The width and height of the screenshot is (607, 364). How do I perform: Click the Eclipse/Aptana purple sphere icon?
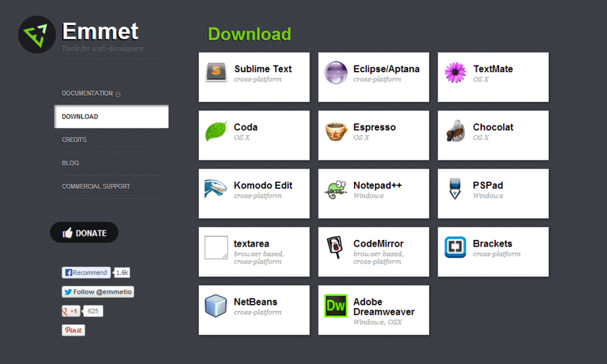point(335,72)
